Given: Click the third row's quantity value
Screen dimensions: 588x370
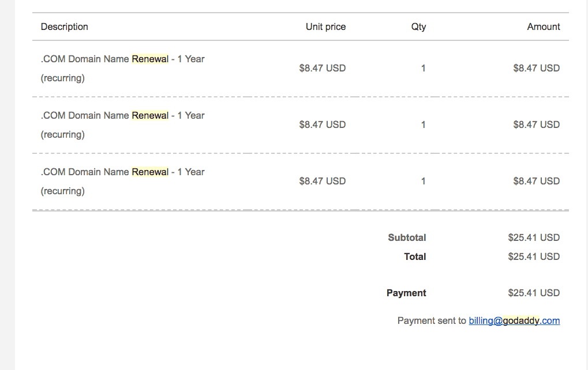Looking at the screenshot, I should point(424,182).
